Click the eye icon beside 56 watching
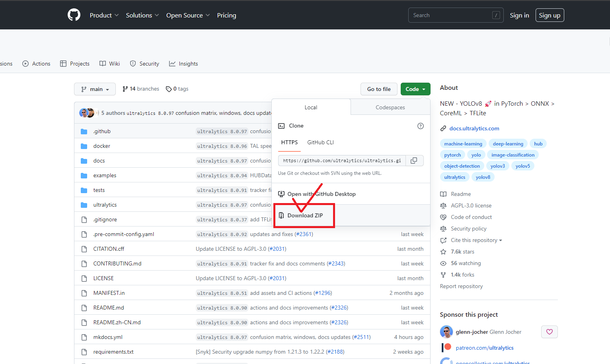Screen dimensions: 610x364 (x=443, y=263)
